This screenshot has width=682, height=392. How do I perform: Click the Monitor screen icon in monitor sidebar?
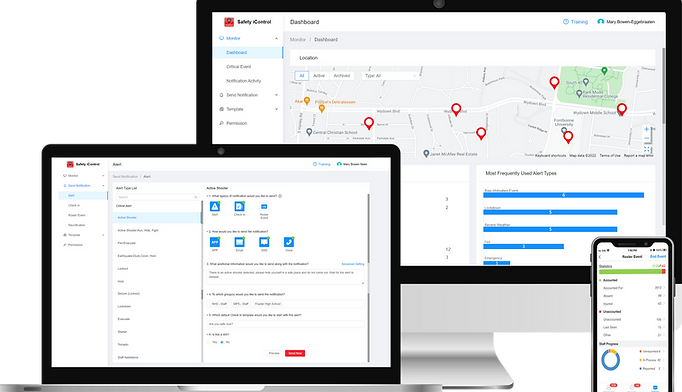click(221, 38)
